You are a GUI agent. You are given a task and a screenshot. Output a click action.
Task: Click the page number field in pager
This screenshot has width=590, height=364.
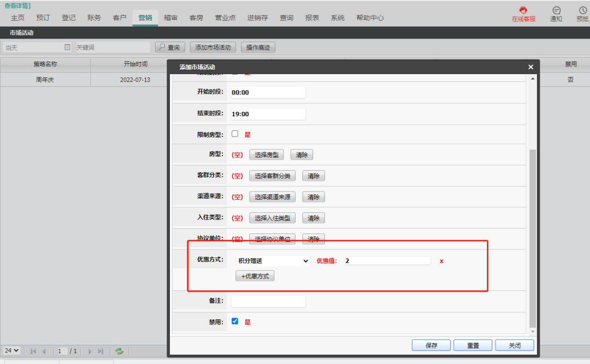point(62,351)
